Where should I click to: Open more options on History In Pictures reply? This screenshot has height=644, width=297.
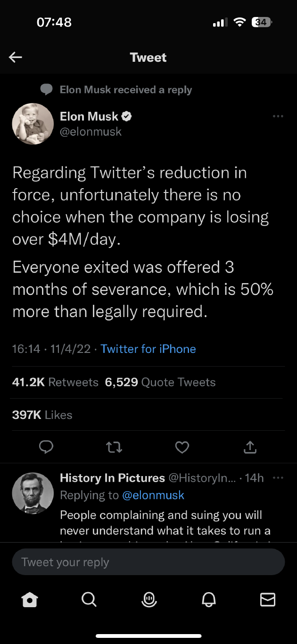[x=278, y=478]
